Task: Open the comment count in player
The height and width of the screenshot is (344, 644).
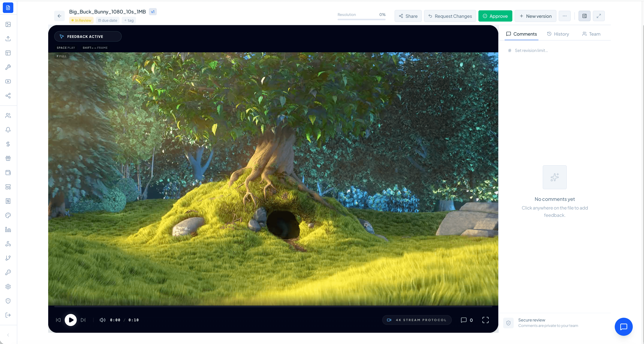Action: click(x=467, y=320)
